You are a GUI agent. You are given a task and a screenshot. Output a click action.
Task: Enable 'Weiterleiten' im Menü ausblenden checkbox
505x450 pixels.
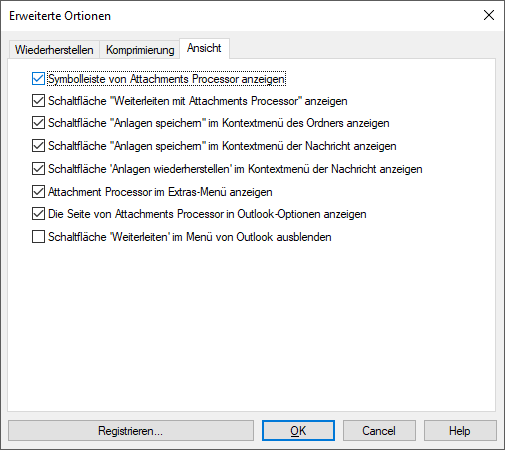tap(38, 237)
